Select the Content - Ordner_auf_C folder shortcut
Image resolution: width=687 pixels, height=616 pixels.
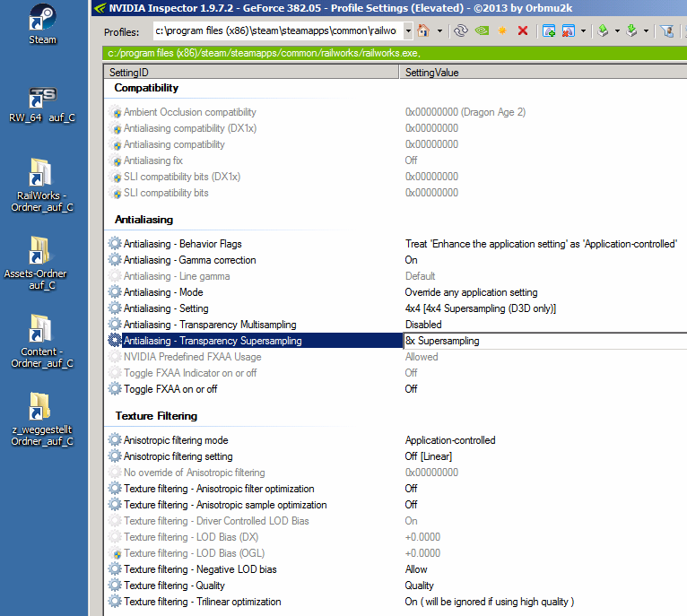point(42,342)
